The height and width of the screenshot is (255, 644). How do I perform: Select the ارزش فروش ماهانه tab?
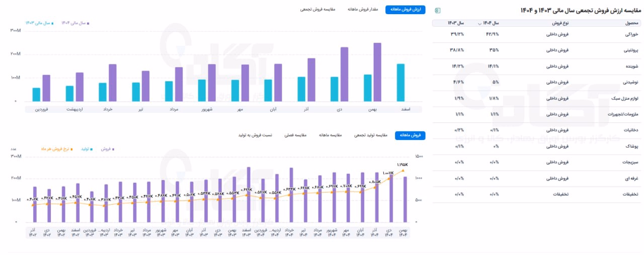click(406, 10)
